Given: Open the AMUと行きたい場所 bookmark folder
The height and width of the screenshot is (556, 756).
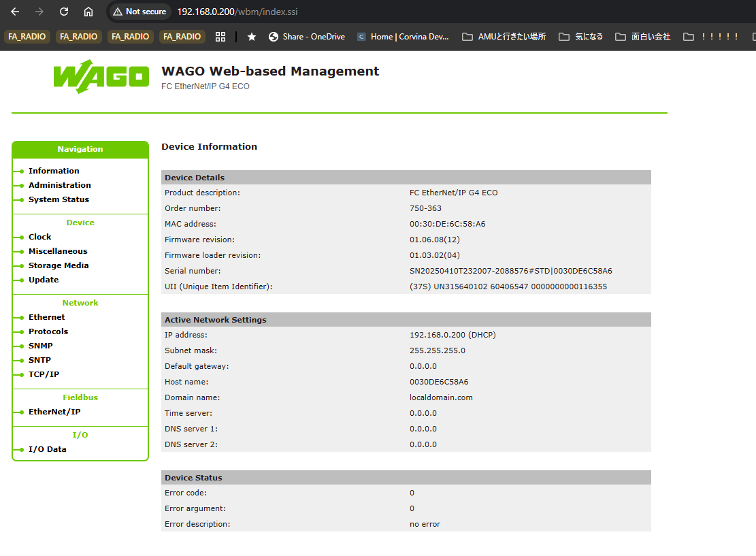Looking at the screenshot, I should coord(504,37).
